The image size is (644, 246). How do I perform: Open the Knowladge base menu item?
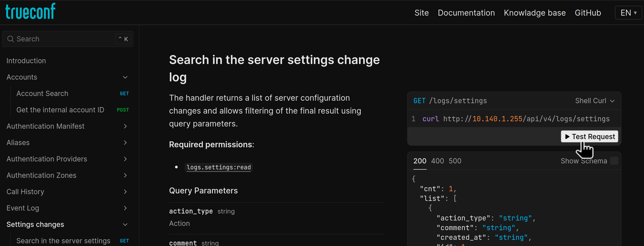coord(534,13)
